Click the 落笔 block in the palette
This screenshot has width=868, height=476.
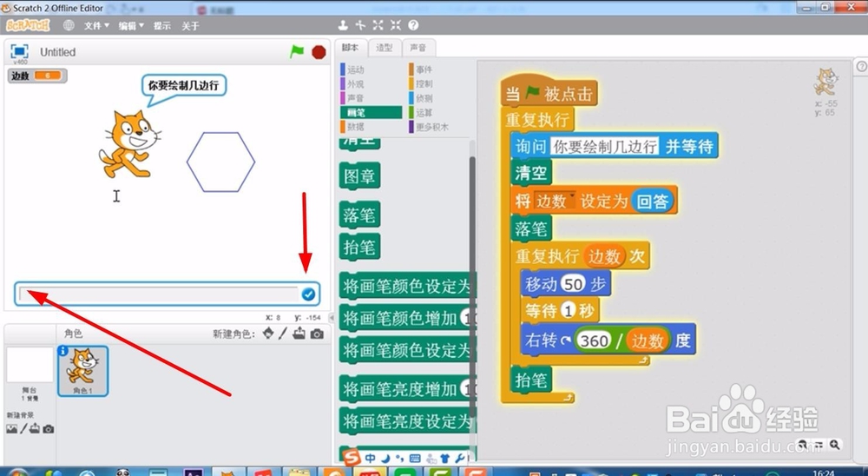(360, 215)
